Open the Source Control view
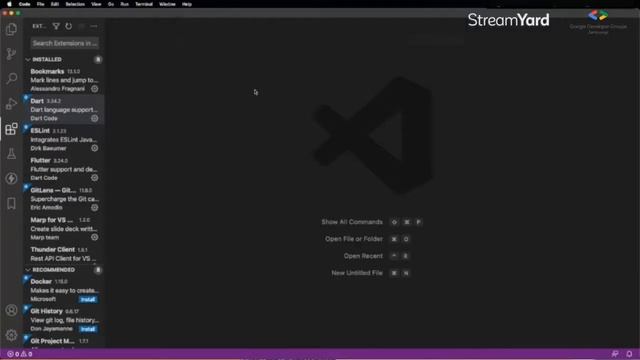This screenshot has width=640, height=360. [x=11, y=54]
